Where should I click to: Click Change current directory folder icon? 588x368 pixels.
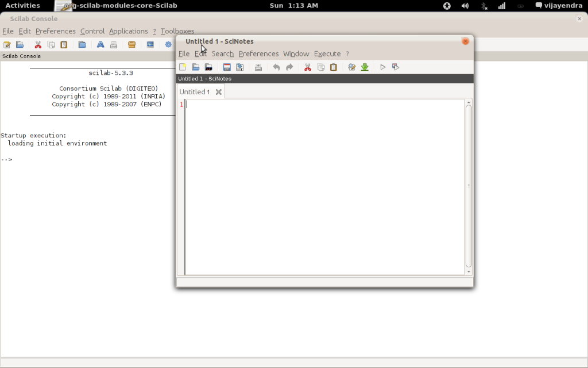coord(82,45)
